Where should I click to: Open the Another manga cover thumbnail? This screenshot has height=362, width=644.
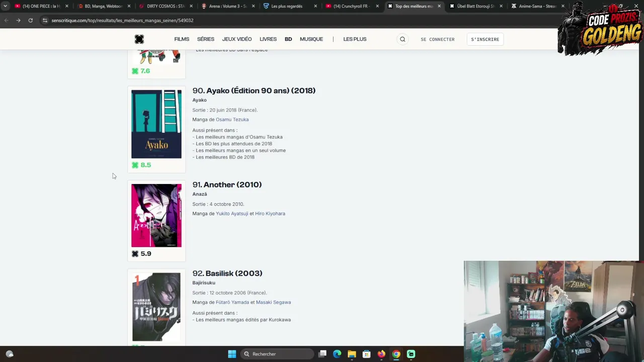pos(156,216)
